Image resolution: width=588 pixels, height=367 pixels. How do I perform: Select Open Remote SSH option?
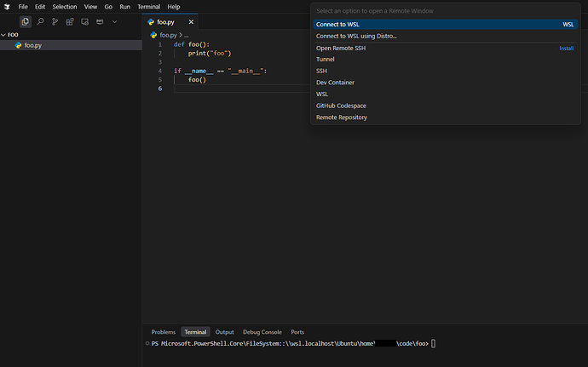(x=445, y=48)
